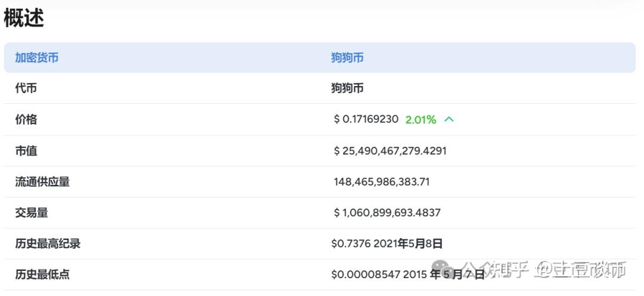Click the 价格 row label
This screenshot has height=296, width=644.
(x=26, y=119)
